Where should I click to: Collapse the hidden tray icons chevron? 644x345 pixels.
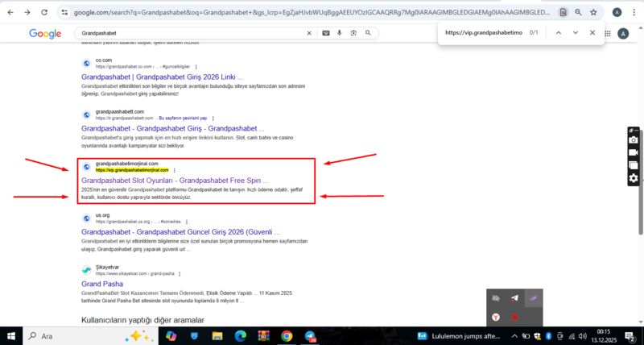point(514,336)
